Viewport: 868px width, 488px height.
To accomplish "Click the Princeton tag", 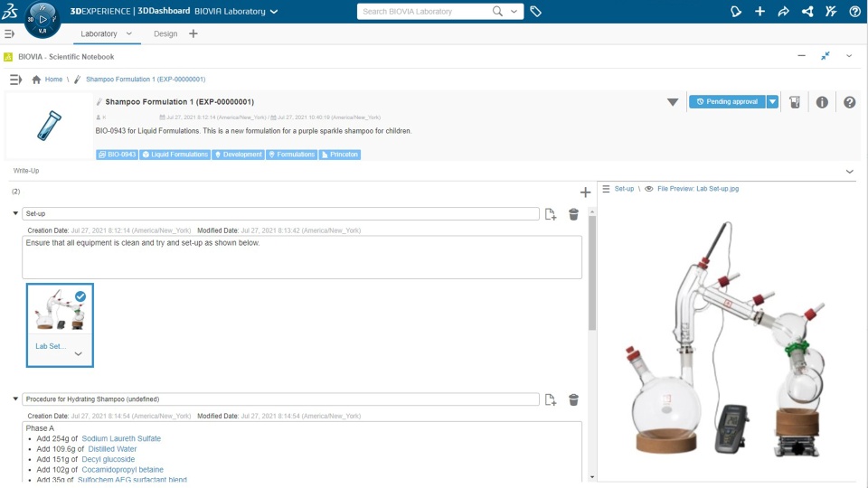I will coord(340,155).
